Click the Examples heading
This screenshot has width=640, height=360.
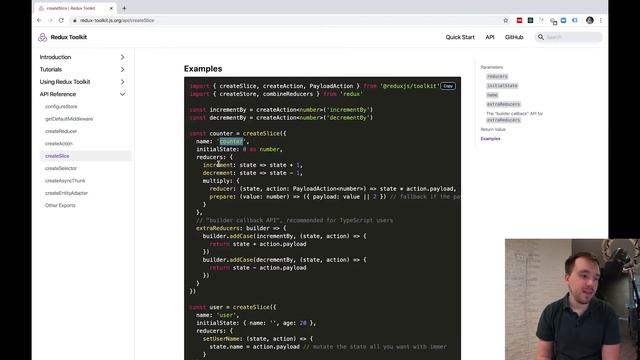point(203,69)
